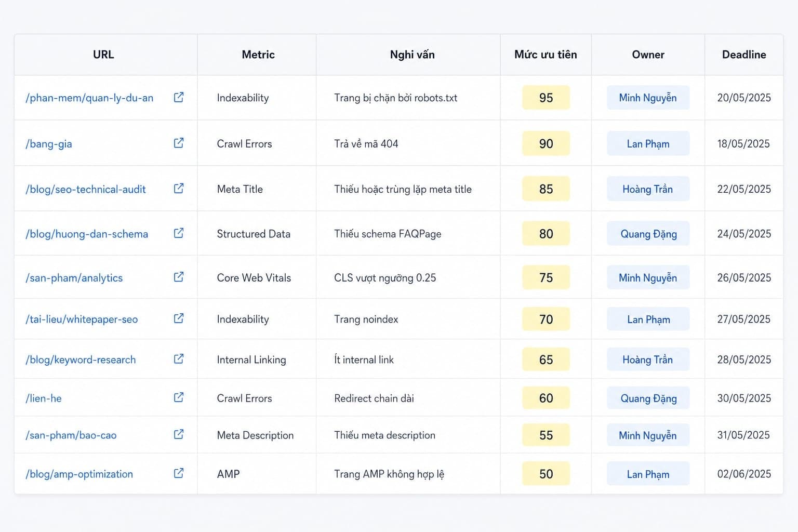Open external link icon for /blog/huong-dan-schema
This screenshot has height=532, width=798.
(x=179, y=233)
